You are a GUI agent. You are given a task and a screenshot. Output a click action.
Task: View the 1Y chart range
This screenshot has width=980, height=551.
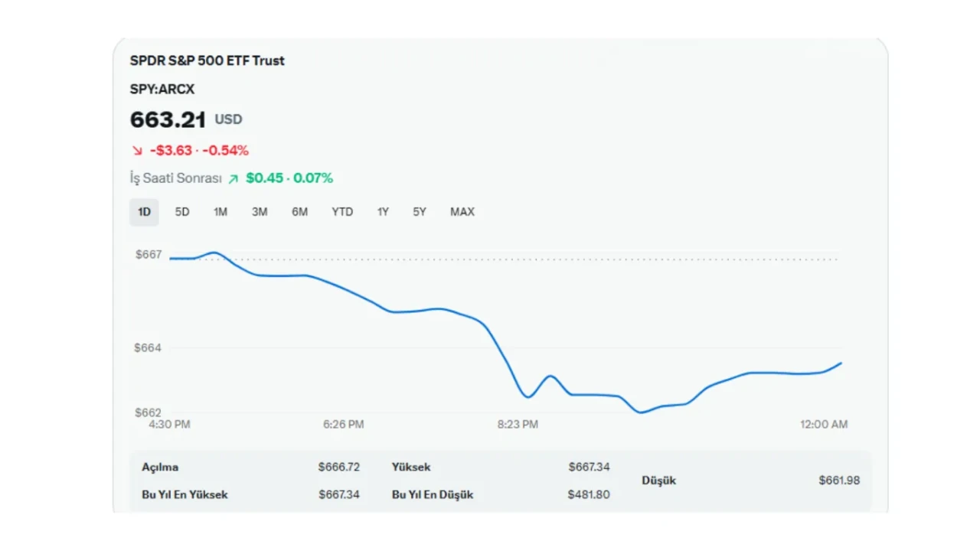pos(383,212)
